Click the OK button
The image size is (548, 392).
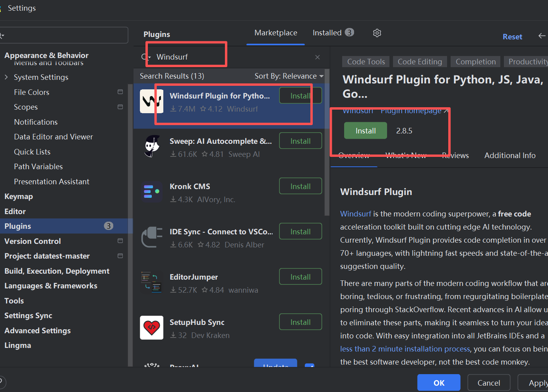pyautogui.click(x=439, y=383)
